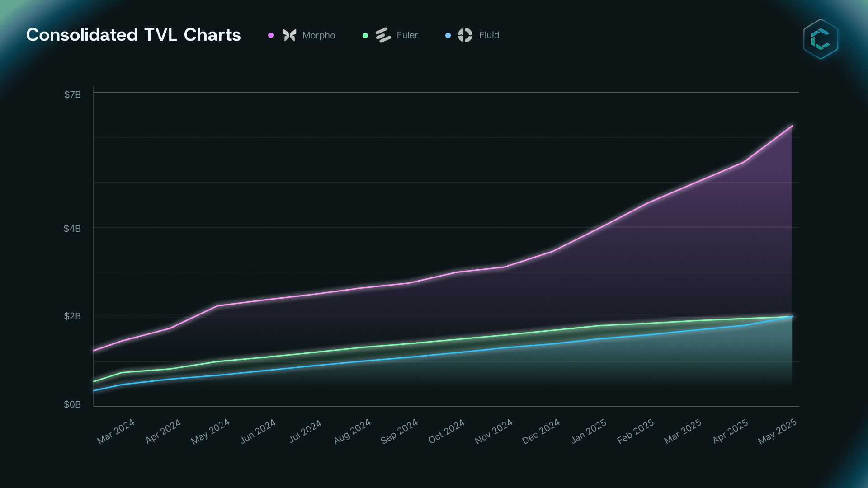This screenshot has height=488, width=868.
Task: Click the May 2024 x-axis label
Action: [x=210, y=432]
